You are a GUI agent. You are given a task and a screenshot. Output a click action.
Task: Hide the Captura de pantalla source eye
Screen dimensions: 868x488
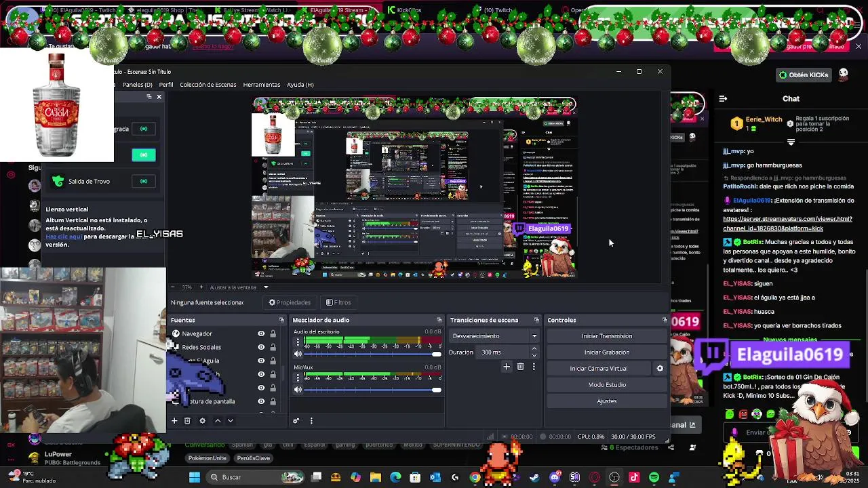261,401
